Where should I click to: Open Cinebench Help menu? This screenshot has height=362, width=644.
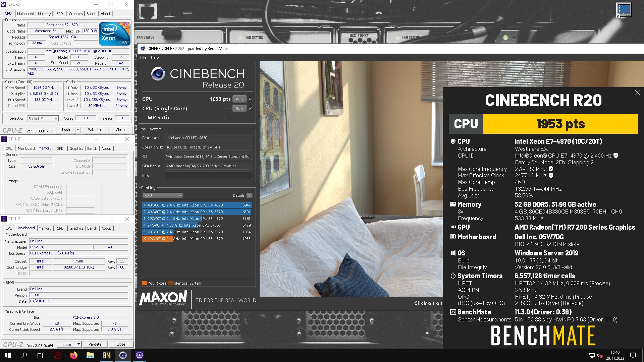point(155,57)
